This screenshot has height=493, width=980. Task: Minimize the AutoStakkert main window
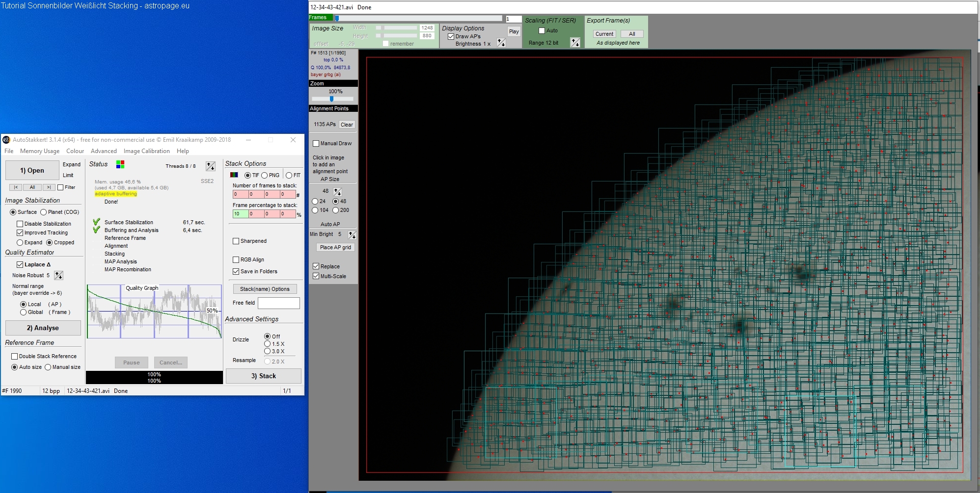click(x=248, y=140)
